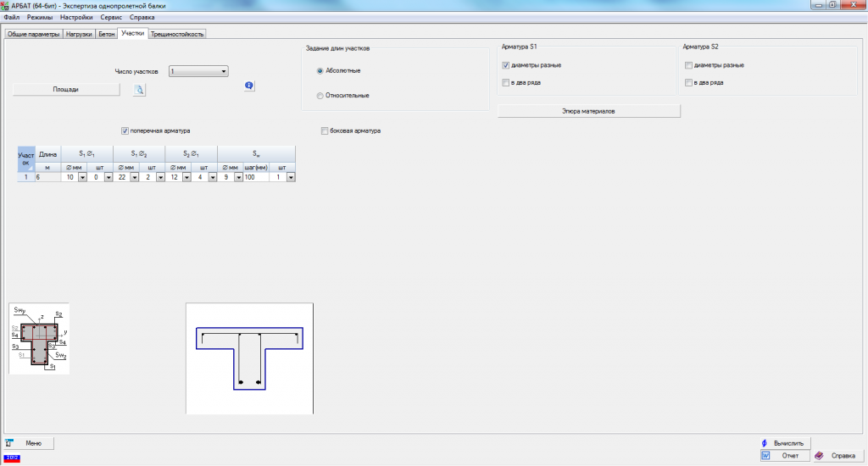The height and width of the screenshot is (466, 868).
Task: Enable 'боковая арматура' checkbox
Action: click(325, 130)
